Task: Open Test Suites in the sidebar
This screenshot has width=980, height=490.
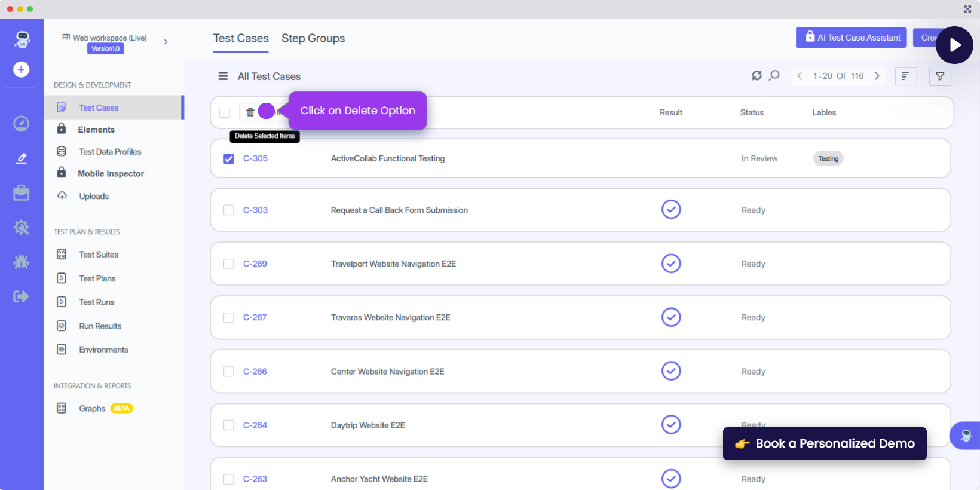Action: coord(99,255)
